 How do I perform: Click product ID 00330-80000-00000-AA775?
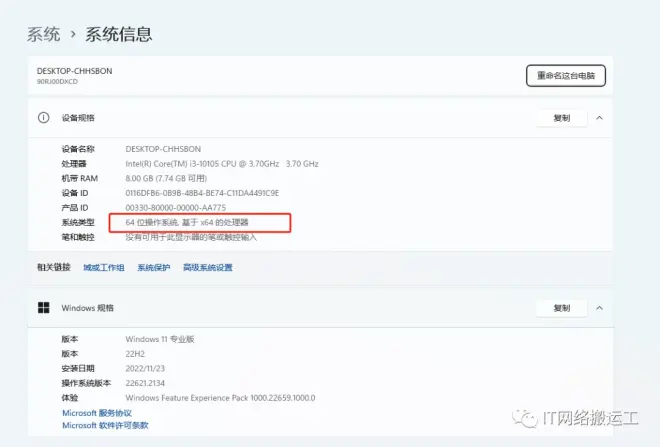176,208
